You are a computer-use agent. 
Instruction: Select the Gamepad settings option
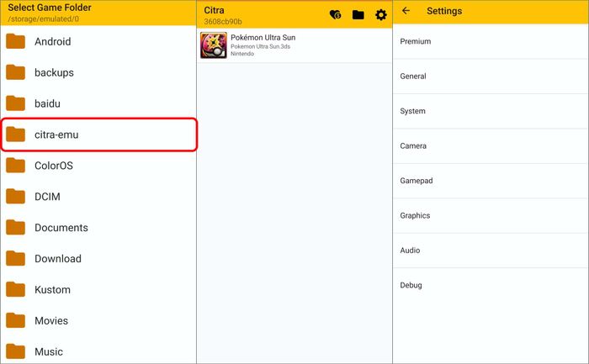417,181
